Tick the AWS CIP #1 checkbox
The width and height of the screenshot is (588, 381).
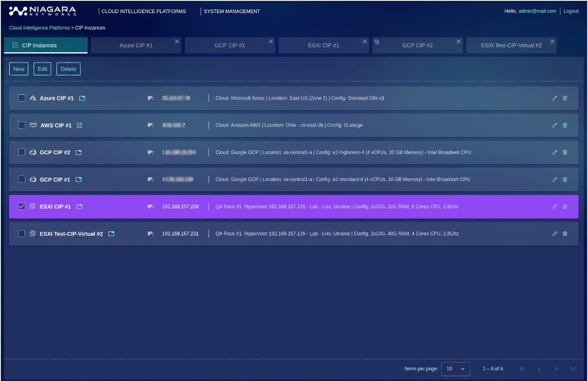(22, 125)
